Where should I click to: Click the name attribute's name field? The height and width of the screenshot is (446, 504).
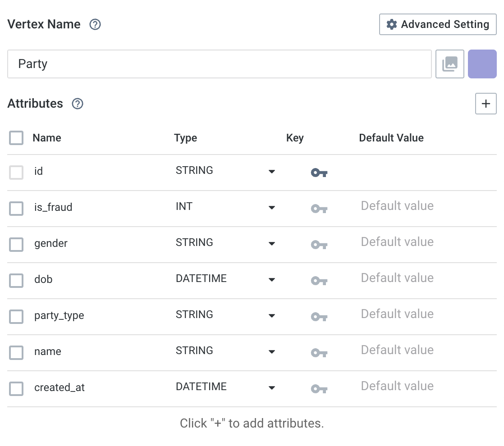[x=90, y=351]
